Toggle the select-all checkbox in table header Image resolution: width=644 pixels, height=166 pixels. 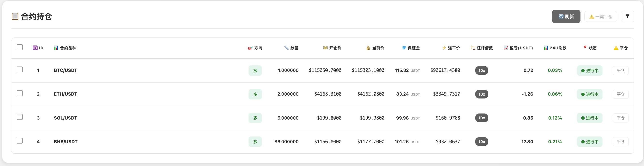(x=20, y=47)
